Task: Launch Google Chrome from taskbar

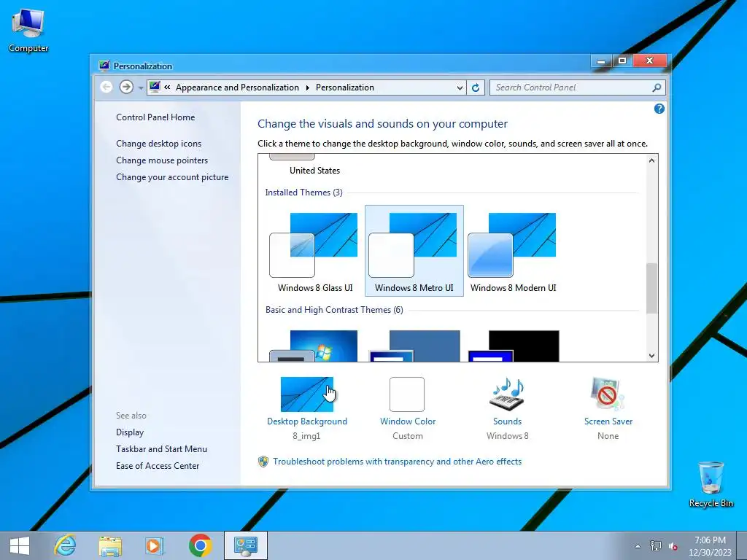Action: [200, 545]
